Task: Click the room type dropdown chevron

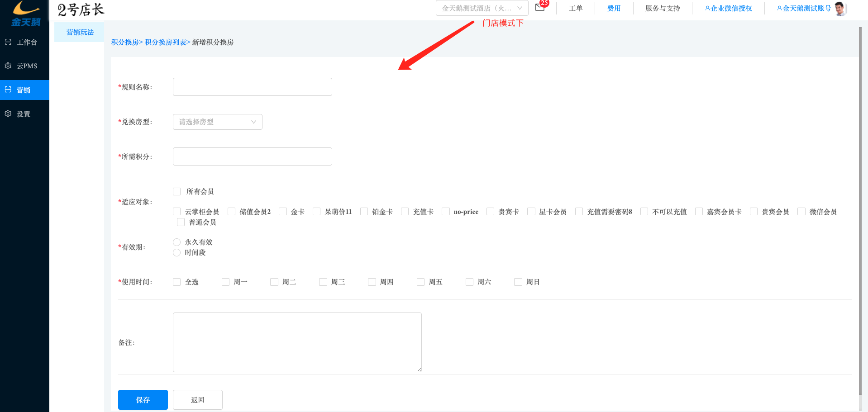Action: 253,122
